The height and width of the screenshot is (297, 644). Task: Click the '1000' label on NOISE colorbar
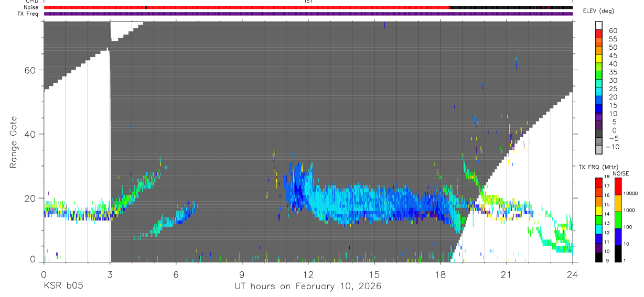pos(630,211)
